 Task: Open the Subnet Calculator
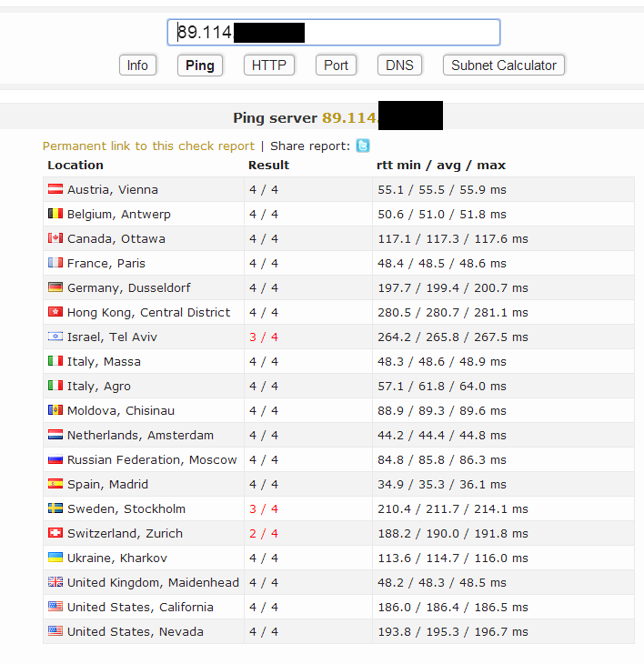pyautogui.click(x=503, y=65)
